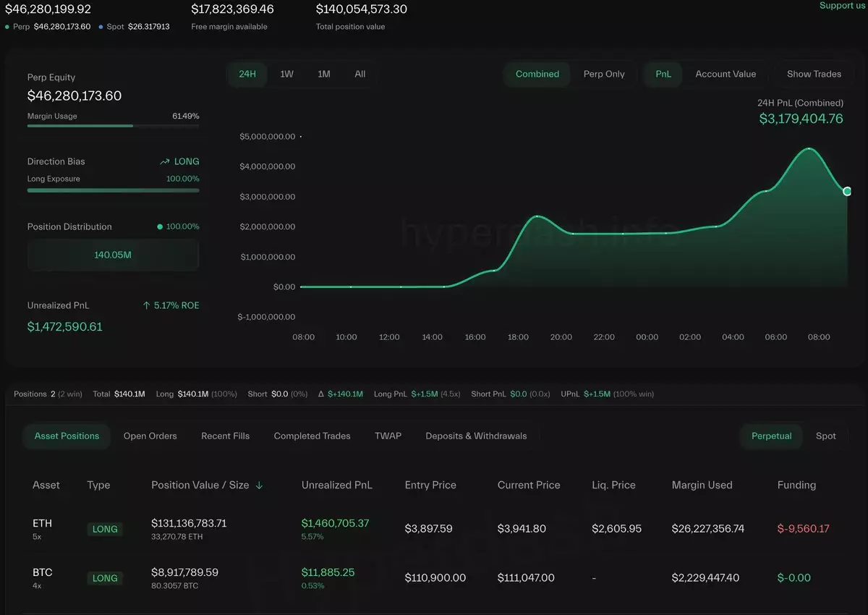Switch chart to Perp Only mode
Screen dimensions: 868x615
pyautogui.click(x=603, y=74)
